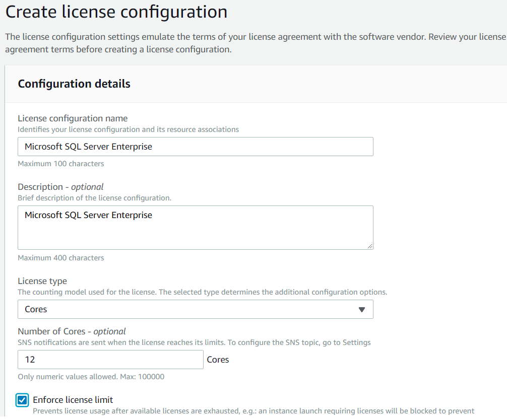This screenshot has width=507, height=420.
Task: Click the "Configuration details" section heading
Action: click(74, 84)
